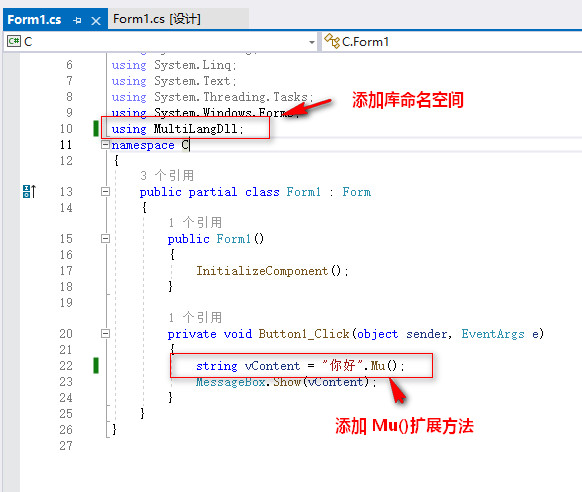Collapse the namespace C block

105,145
